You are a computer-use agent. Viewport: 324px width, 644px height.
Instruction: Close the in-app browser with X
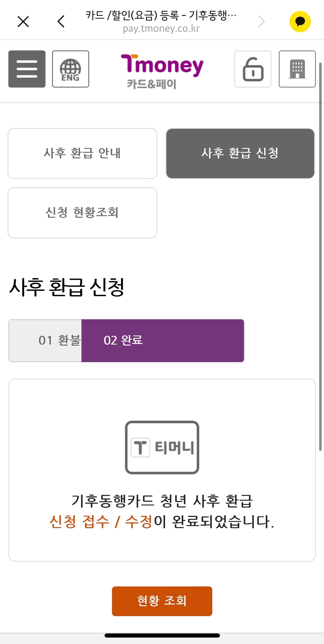[23, 22]
